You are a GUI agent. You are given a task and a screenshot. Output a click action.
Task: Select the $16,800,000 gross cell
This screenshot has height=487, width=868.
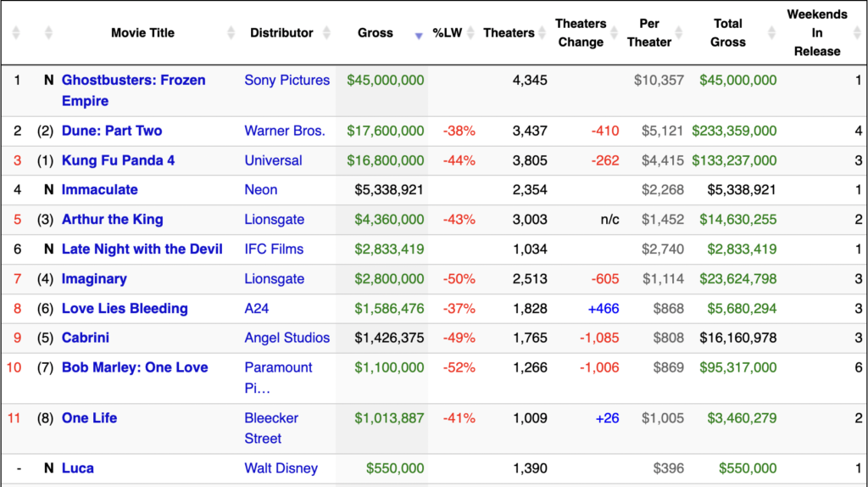click(x=386, y=160)
